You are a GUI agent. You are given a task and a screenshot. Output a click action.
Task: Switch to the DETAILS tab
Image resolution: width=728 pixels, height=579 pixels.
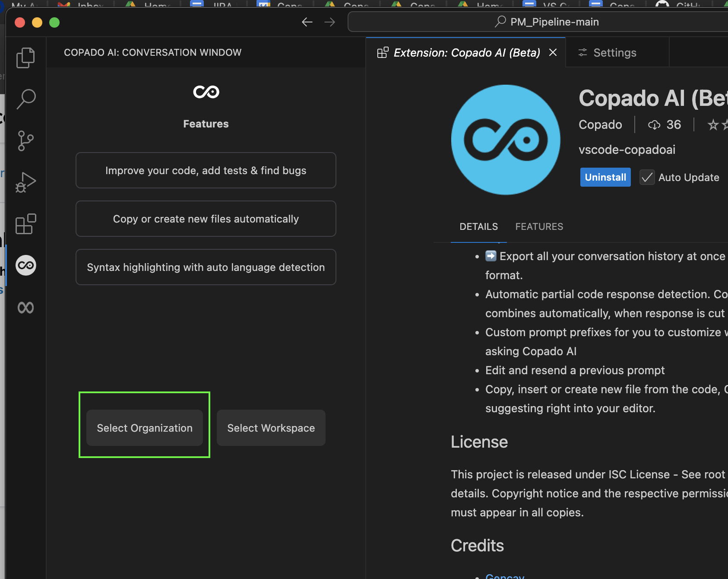[478, 226]
